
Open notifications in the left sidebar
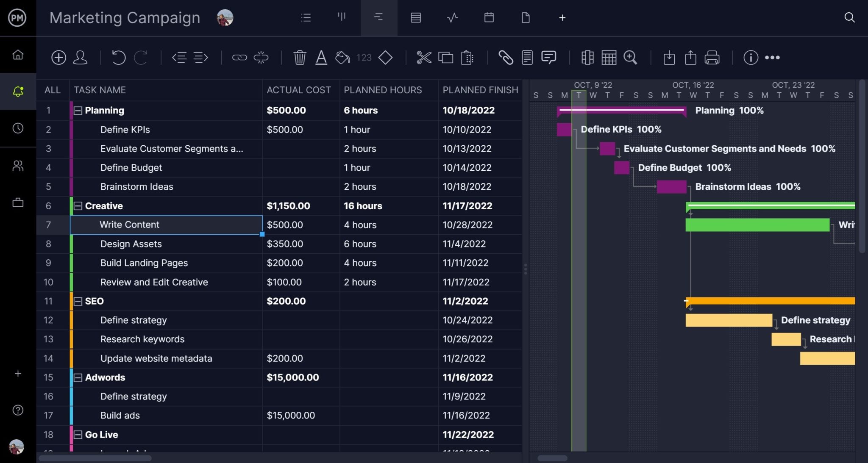pos(18,91)
